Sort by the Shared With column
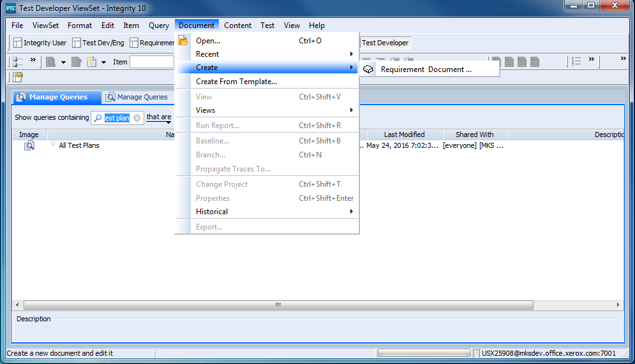 [x=475, y=135]
